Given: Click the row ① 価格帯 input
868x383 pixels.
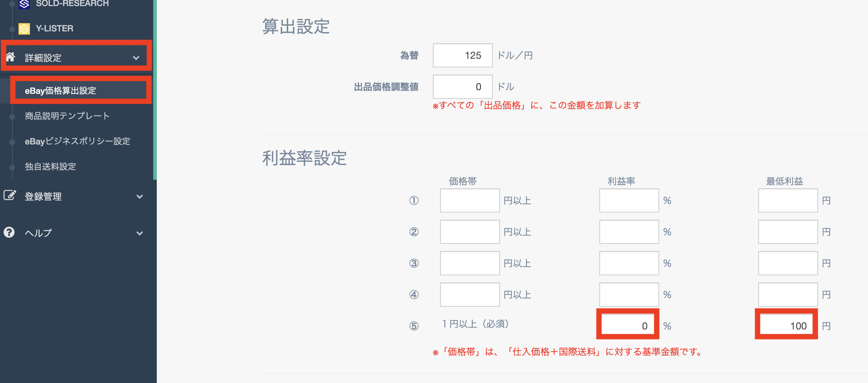Looking at the screenshot, I should 470,200.
